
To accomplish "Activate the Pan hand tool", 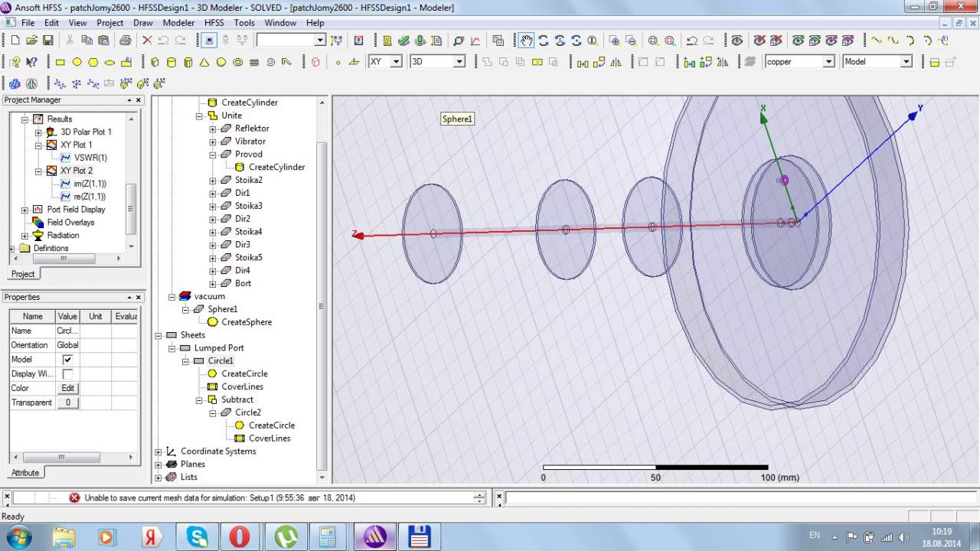I will point(526,41).
